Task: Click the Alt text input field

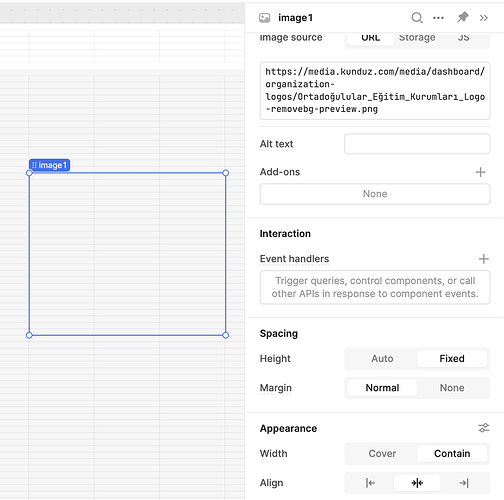Action: point(417,144)
